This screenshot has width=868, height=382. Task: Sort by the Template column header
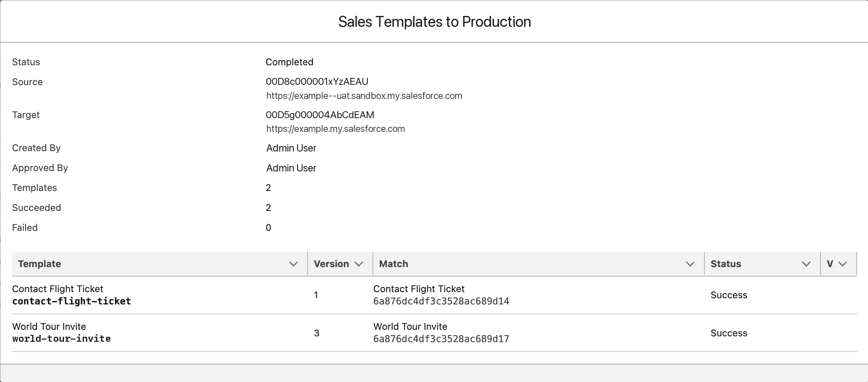pyautogui.click(x=40, y=264)
